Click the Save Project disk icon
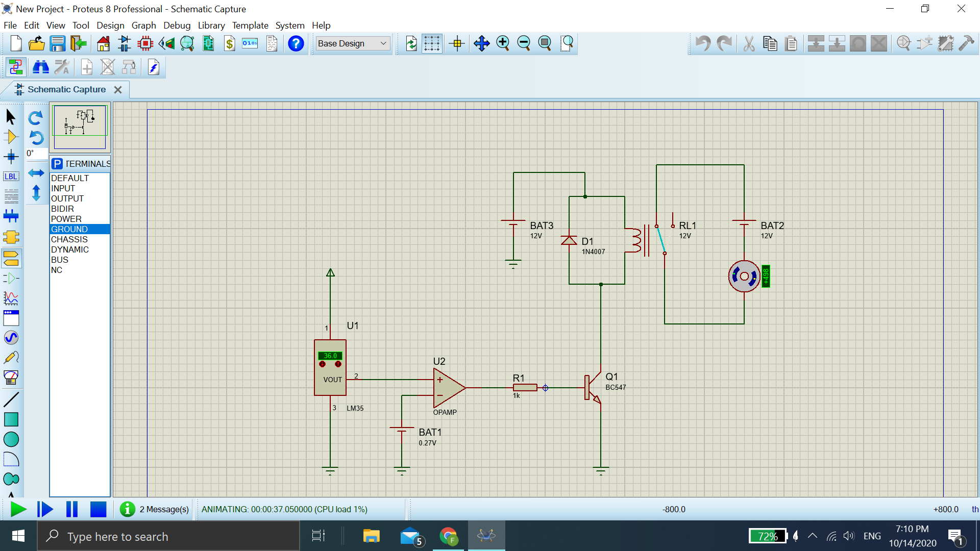Screen dimensions: 980x551 click(57, 43)
